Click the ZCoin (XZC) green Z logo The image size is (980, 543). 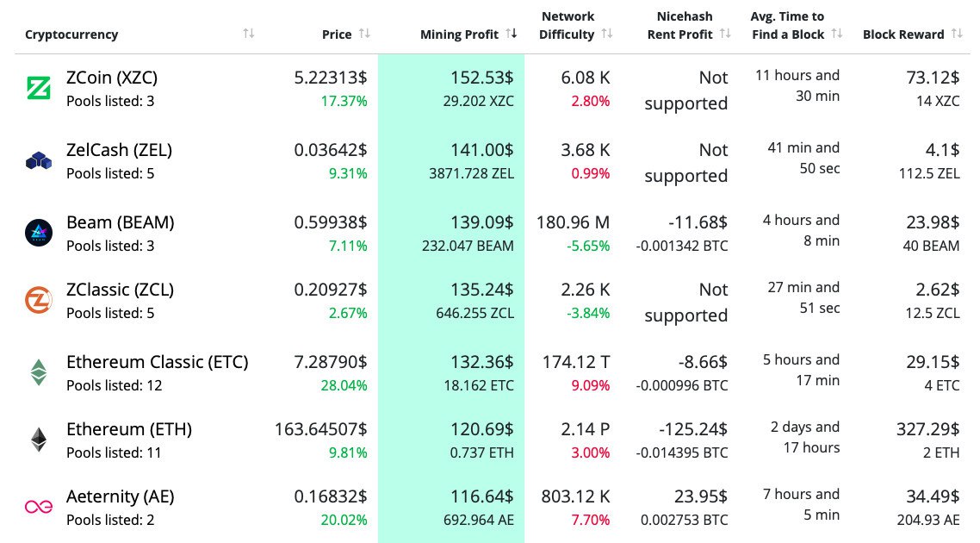[38, 88]
